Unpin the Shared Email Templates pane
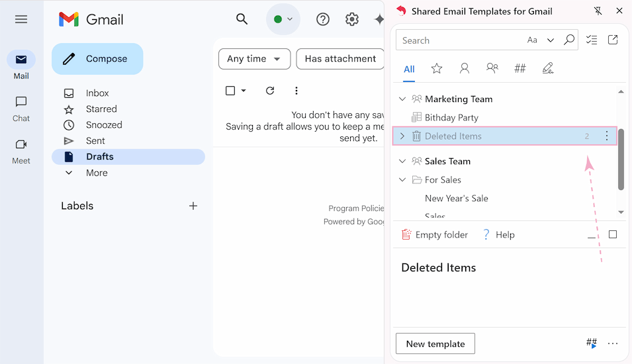Image resolution: width=632 pixels, height=364 pixels. [598, 11]
